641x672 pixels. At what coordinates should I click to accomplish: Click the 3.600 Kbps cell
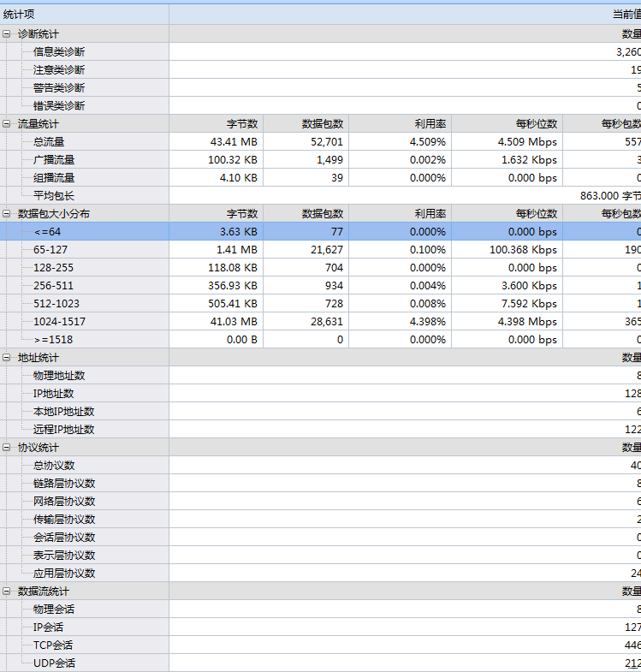tap(507, 286)
